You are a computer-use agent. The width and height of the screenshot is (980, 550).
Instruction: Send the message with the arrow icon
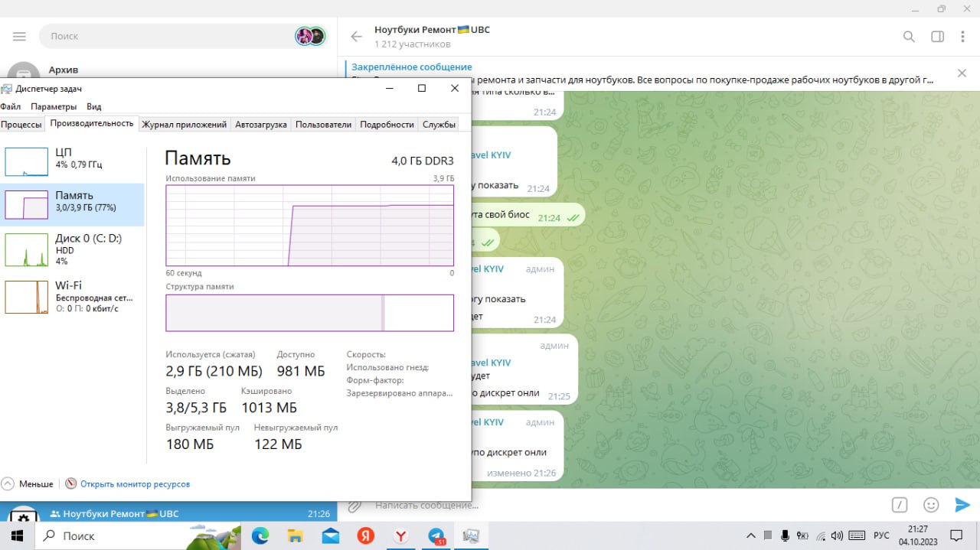tap(962, 505)
